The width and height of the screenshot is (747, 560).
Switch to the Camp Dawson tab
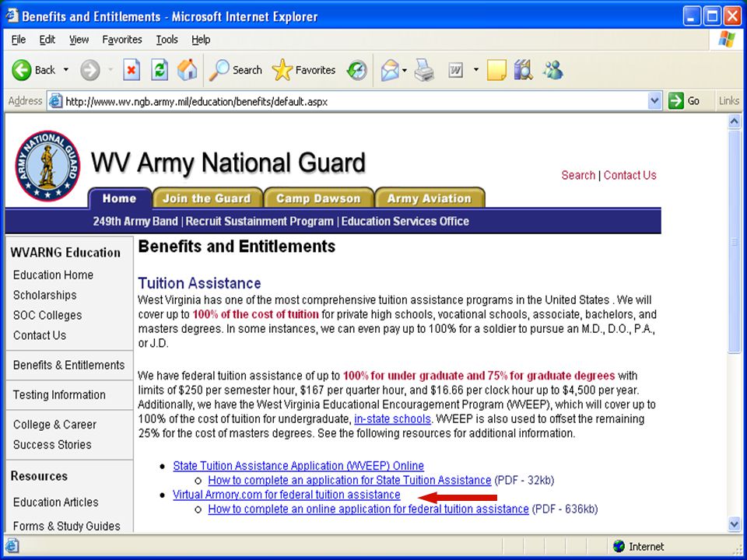point(318,198)
